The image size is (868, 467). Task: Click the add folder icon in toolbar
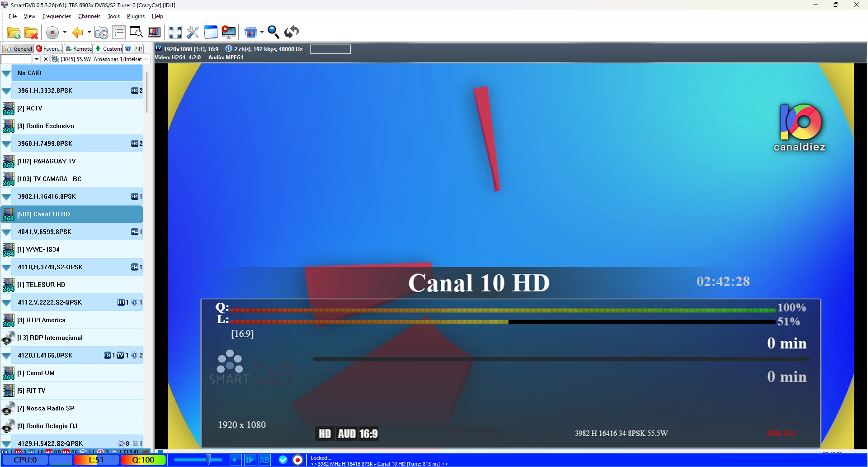pyautogui.click(x=14, y=33)
